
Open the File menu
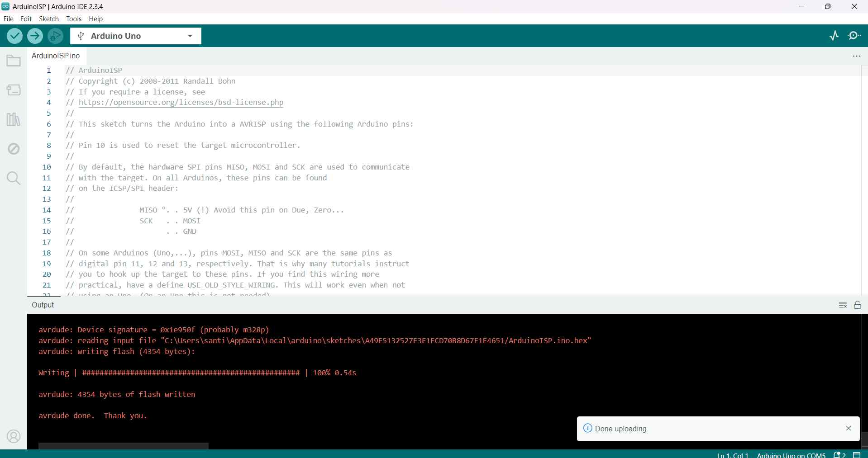pyautogui.click(x=8, y=19)
